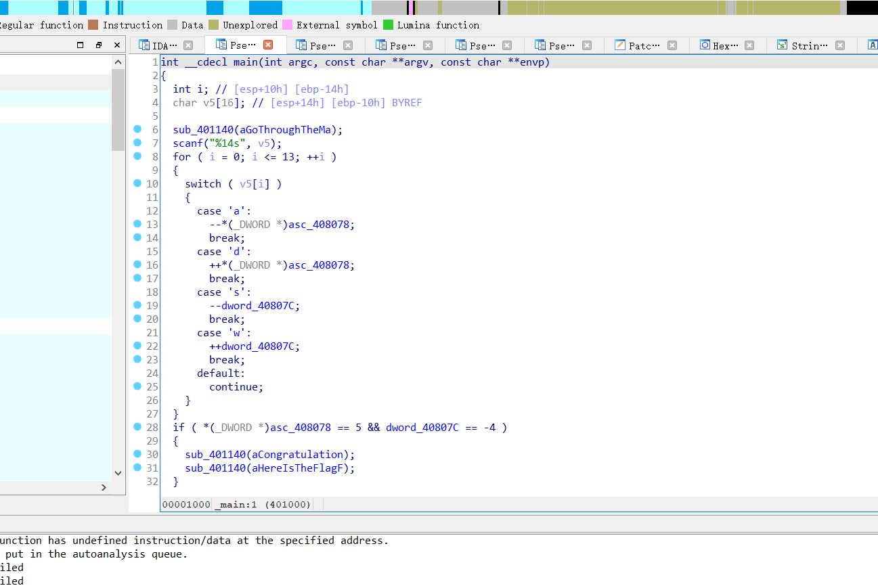Toggle breakpoint dot on line 31
Viewport: 878px width, 588px height.
(x=137, y=468)
